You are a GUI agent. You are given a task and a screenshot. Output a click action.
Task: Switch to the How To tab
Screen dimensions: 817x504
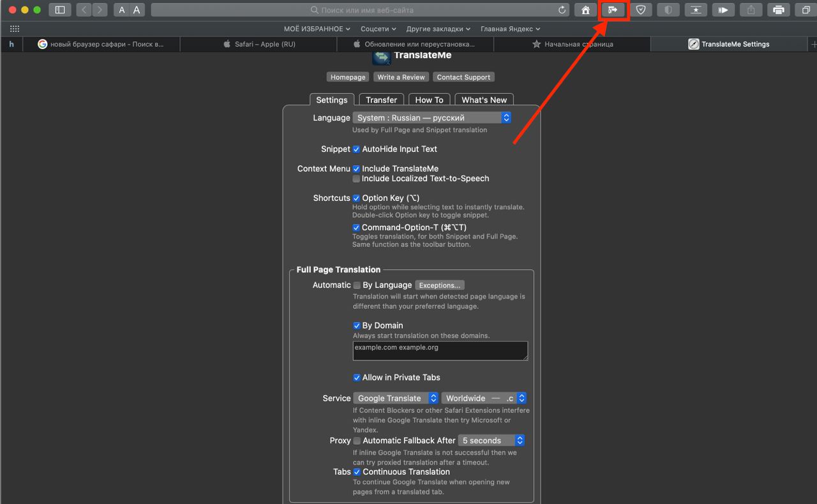429,100
